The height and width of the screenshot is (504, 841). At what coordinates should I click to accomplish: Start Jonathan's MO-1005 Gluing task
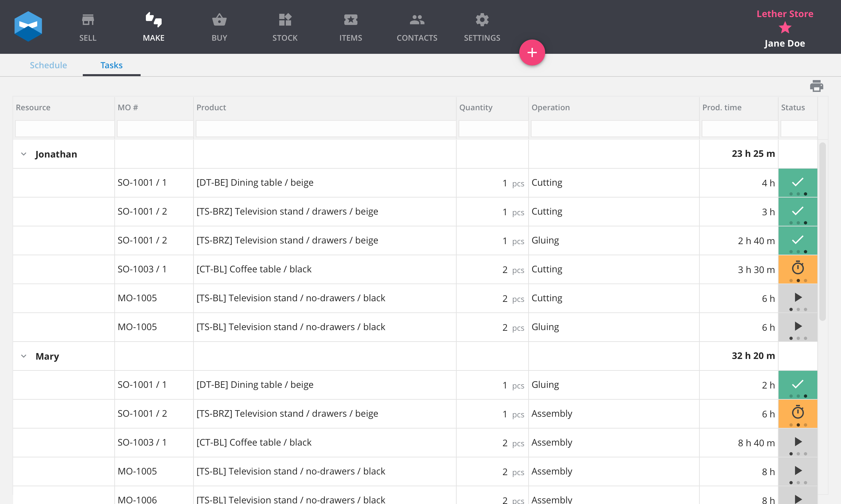[798, 326]
